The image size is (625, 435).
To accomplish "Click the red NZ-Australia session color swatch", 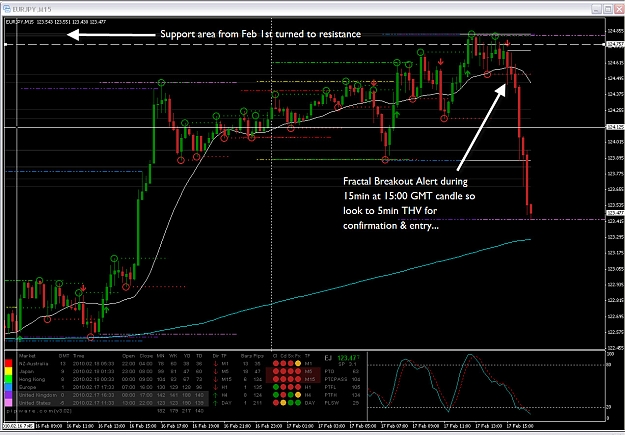I will pos(9,363).
